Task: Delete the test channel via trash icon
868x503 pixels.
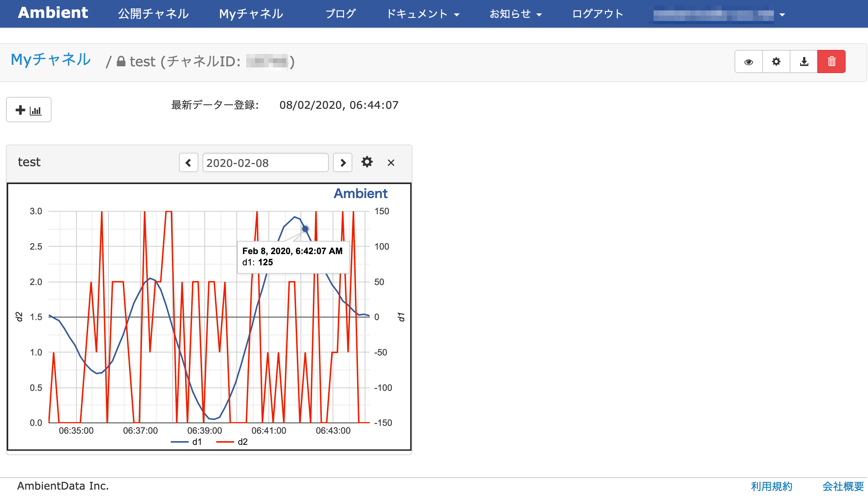Action: [831, 61]
